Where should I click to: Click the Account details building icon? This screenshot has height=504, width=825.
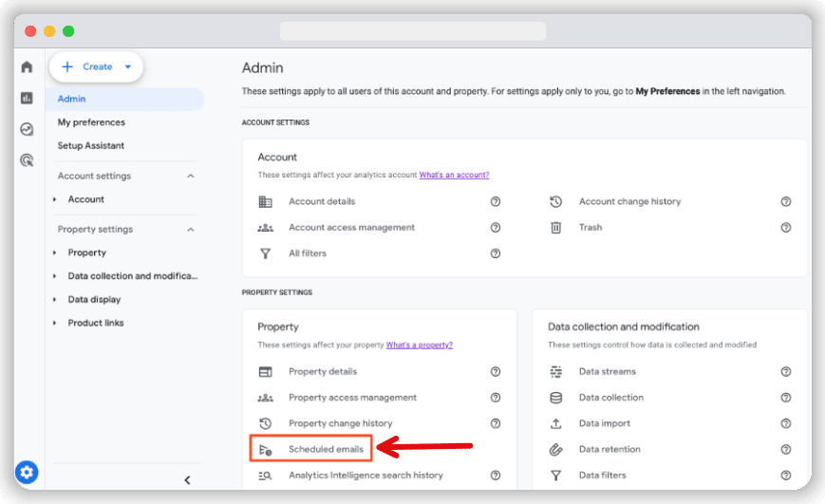(265, 201)
